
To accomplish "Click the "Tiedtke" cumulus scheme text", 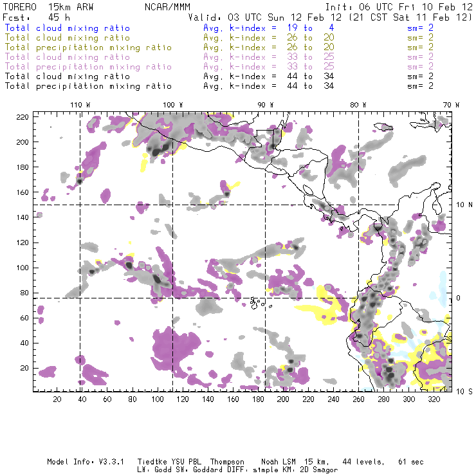I will click(152, 462).
